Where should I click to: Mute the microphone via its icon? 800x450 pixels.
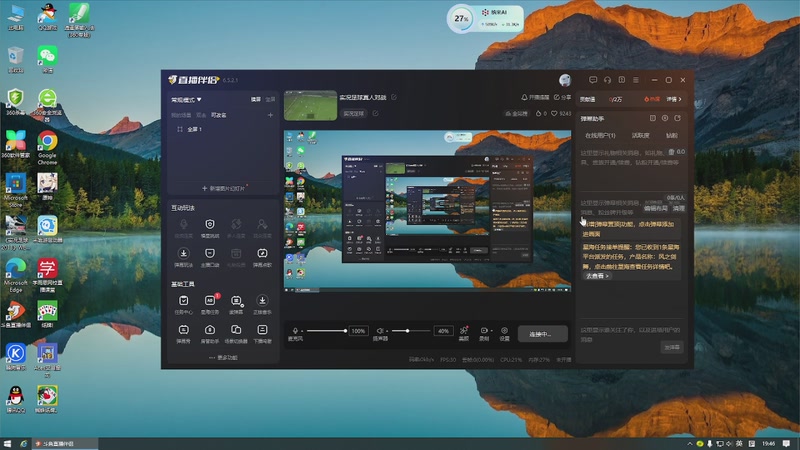(x=295, y=331)
